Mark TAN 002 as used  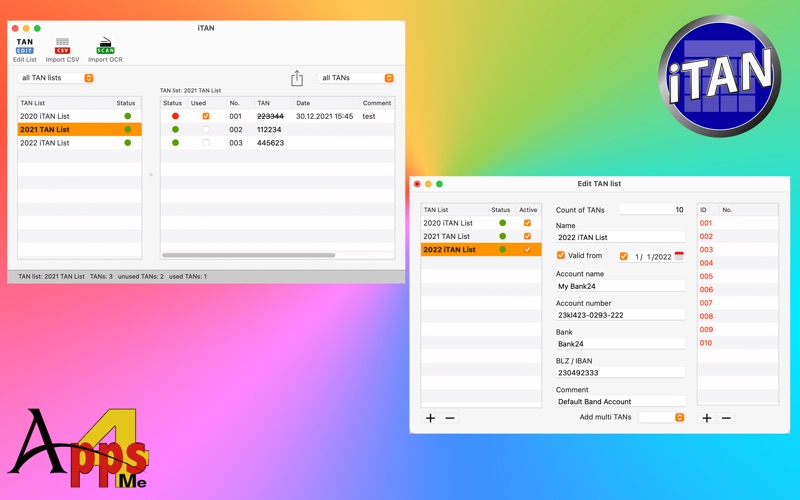coord(206,130)
